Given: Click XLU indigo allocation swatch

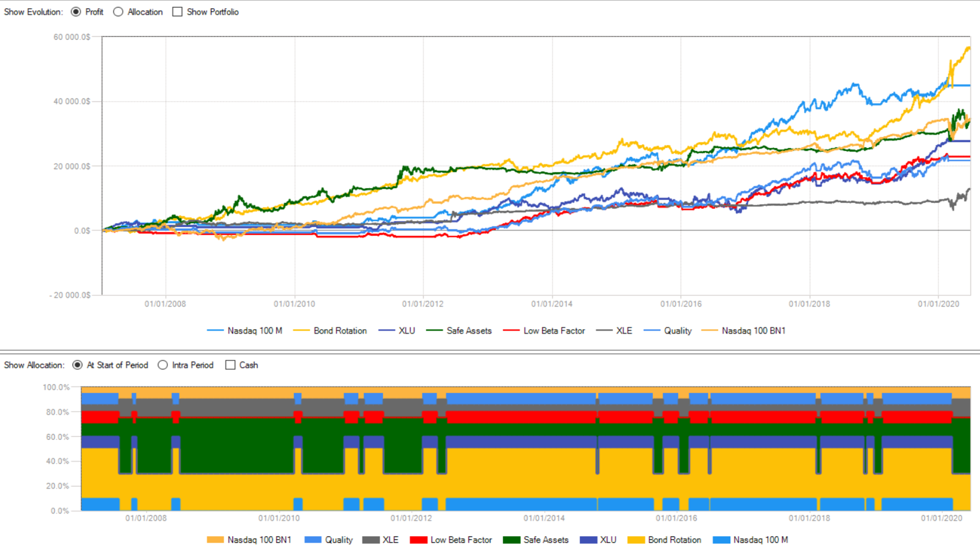Looking at the screenshot, I should pos(589,540).
